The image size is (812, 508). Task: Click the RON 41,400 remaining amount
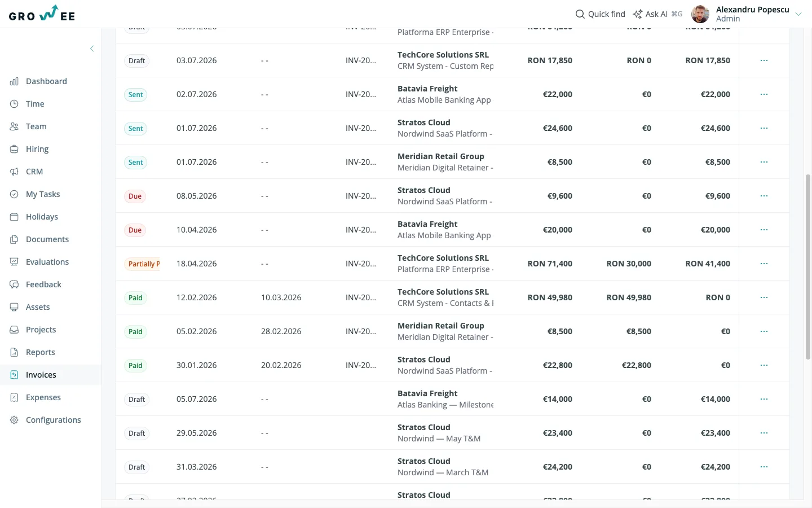(x=708, y=264)
